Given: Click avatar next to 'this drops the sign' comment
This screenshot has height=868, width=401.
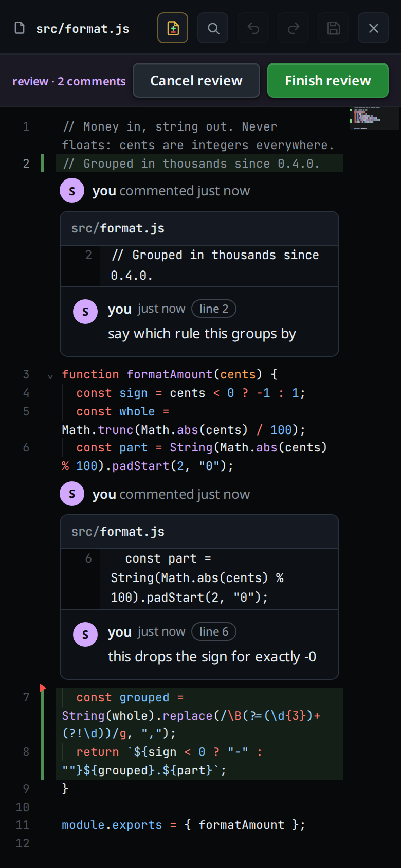Looking at the screenshot, I should [85, 635].
